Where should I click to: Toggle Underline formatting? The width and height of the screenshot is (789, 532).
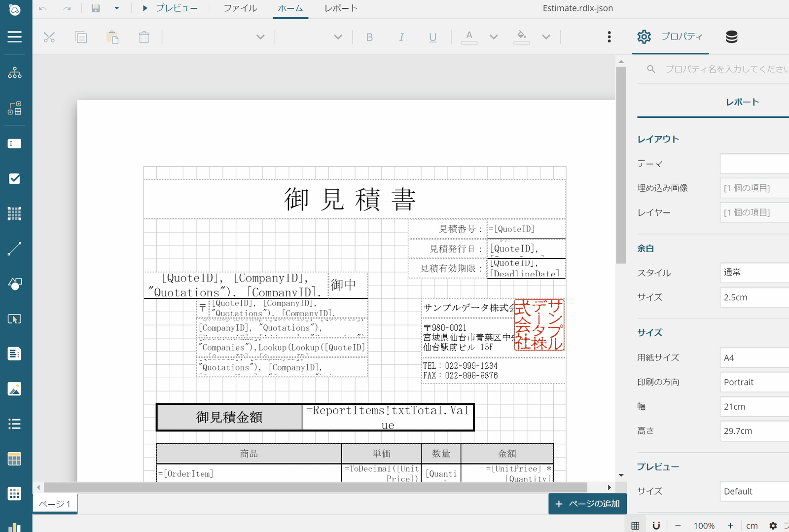tap(432, 37)
